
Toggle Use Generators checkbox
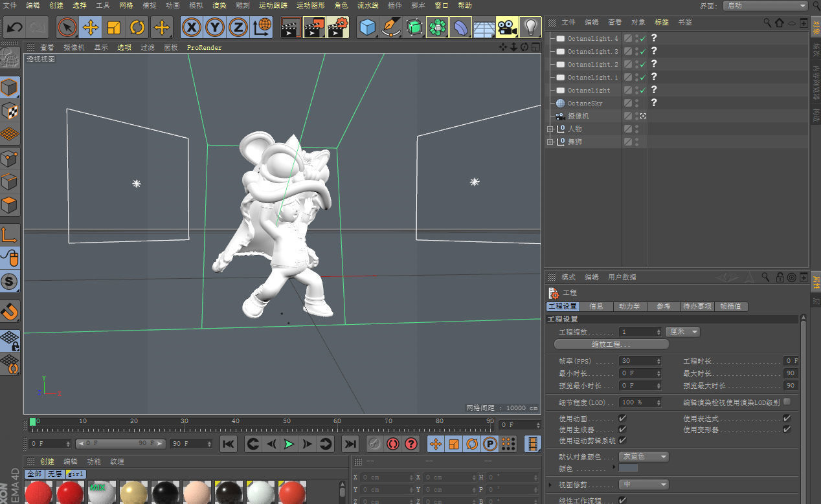click(622, 429)
